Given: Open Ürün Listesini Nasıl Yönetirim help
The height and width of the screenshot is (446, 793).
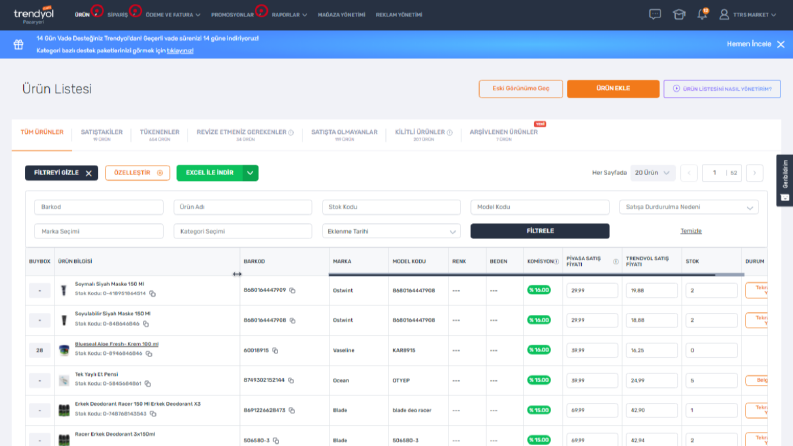Looking at the screenshot, I should coord(722,88).
